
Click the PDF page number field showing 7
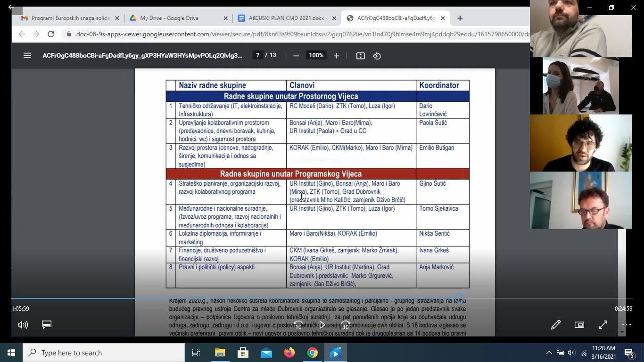coord(257,55)
